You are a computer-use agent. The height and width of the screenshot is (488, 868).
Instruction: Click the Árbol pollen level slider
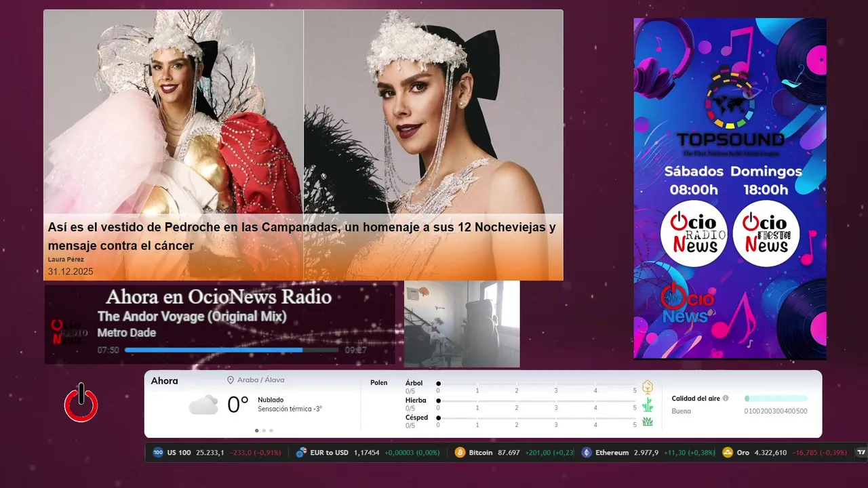(x=537, y=384)
